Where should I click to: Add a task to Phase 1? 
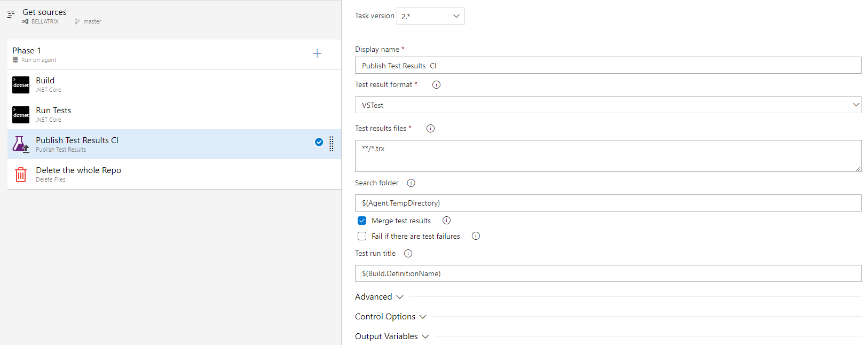point(317,53)
